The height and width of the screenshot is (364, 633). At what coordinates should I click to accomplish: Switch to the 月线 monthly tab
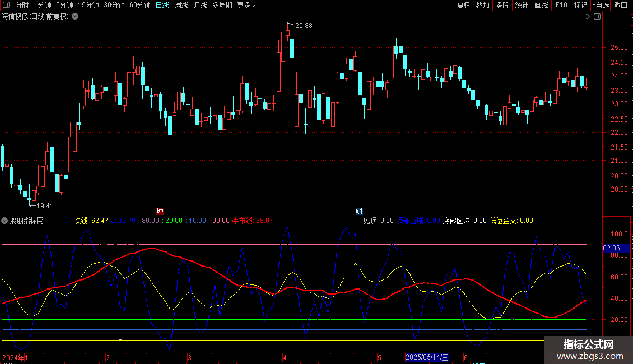tap(200, 5)
